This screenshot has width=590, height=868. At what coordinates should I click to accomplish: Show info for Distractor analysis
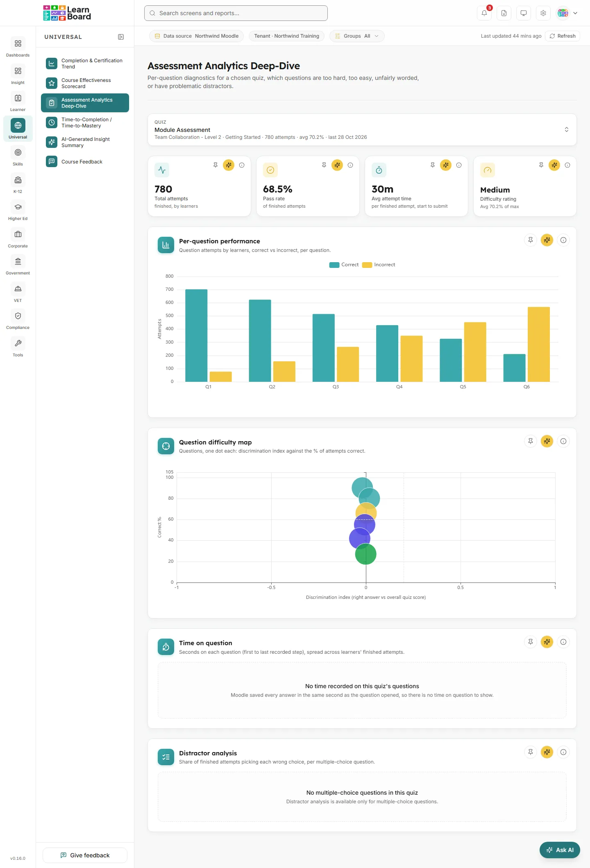click(x=563, y=752)
